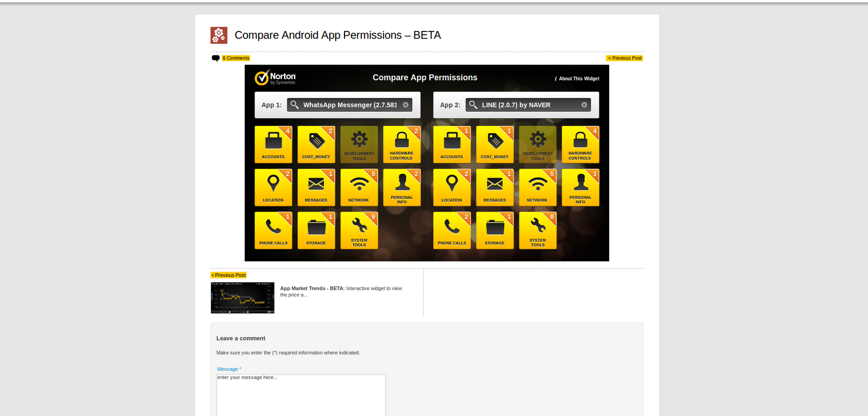Go to Previous Post at top right
The height and width of the screenshot is (416, 868).
(624, 58)
